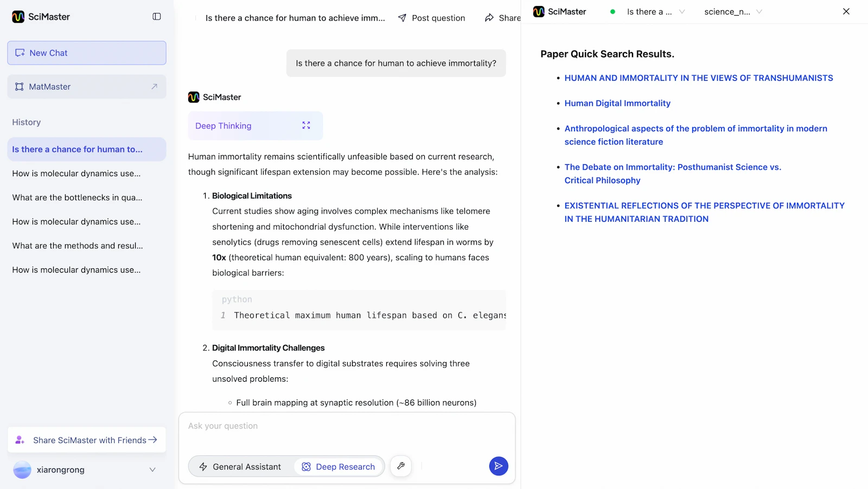This screenshot has height=489, width=868.
Task: Switch to Deep Research mode
Action: tap(339, 467)
